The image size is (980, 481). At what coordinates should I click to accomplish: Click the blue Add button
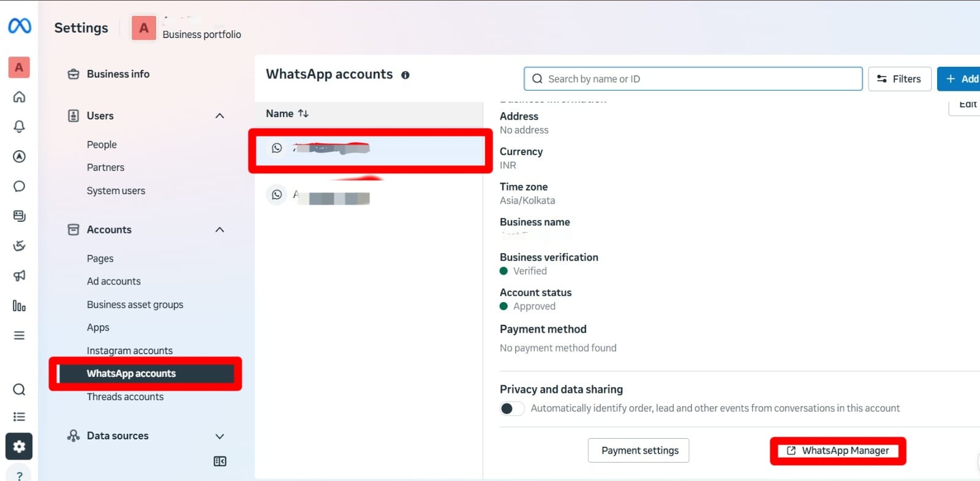click(x=959, y=79)
